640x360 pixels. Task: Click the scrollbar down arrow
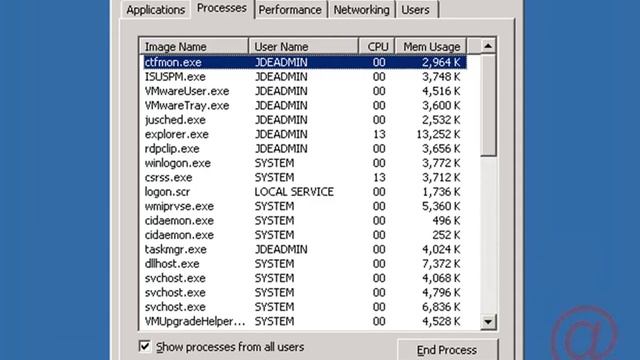click(488, 322)
